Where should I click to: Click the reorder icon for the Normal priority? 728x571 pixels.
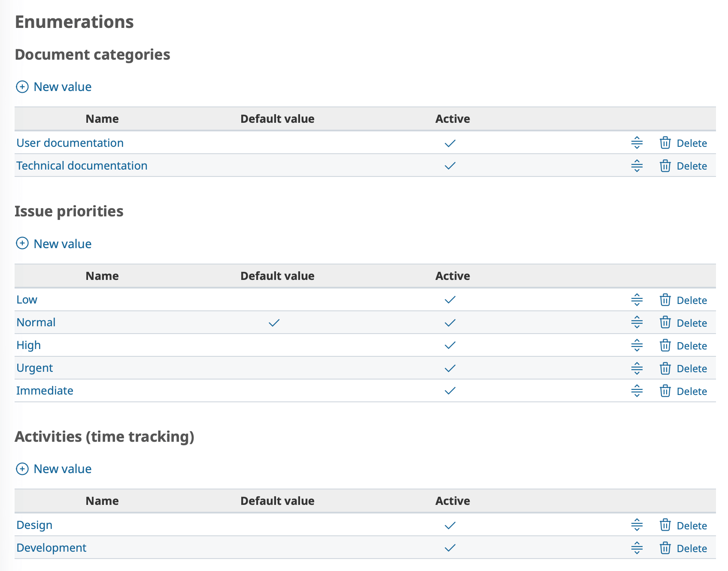click(637, 322)
